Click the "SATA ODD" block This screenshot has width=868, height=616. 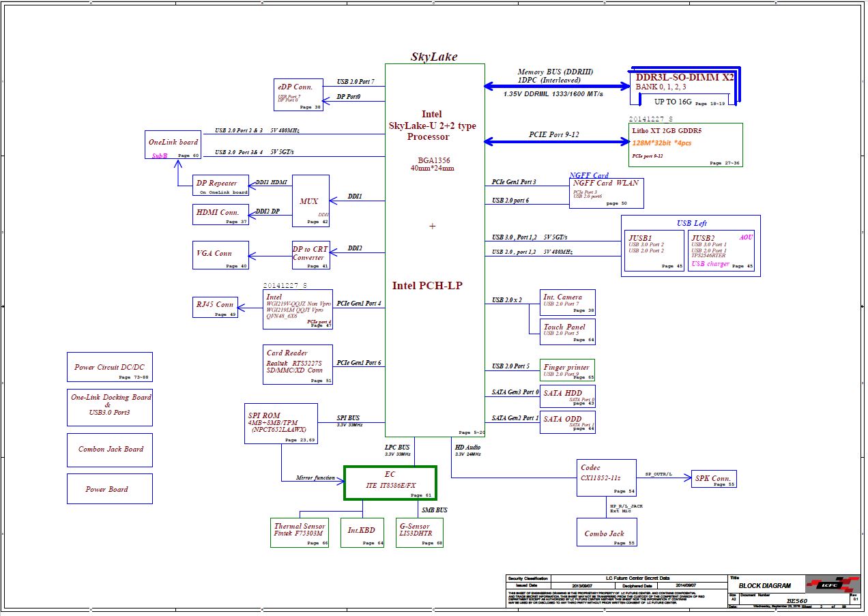point(568,422)
